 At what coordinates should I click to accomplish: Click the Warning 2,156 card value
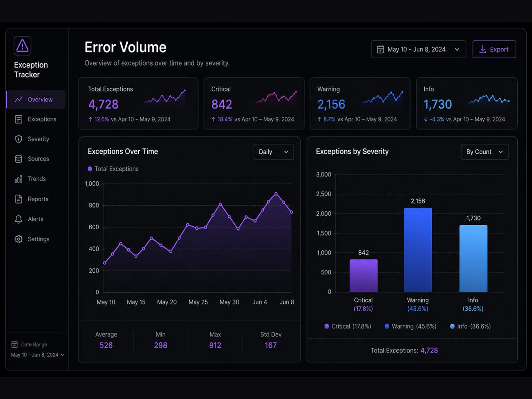(x=331, y=105)
